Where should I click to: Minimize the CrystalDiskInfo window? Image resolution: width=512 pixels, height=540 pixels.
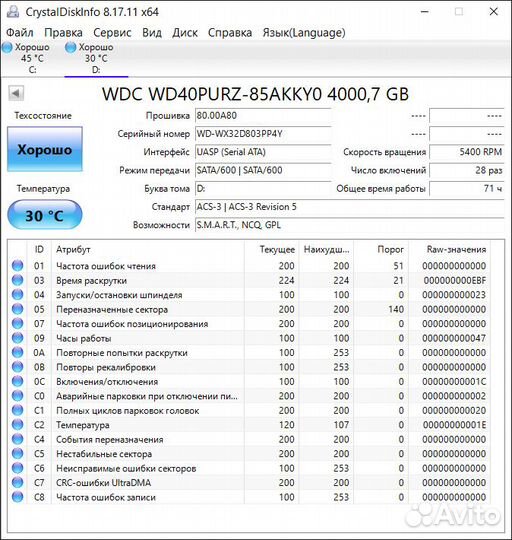pos(425,12)
